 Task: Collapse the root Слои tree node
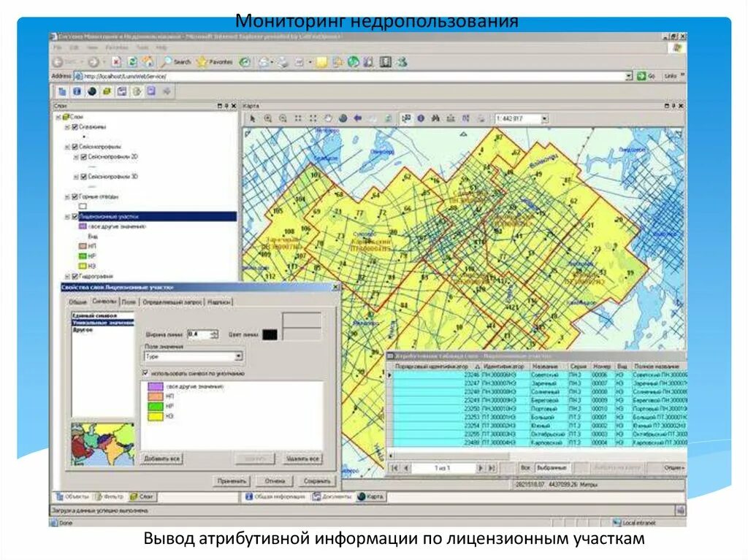tap(58, 117)
